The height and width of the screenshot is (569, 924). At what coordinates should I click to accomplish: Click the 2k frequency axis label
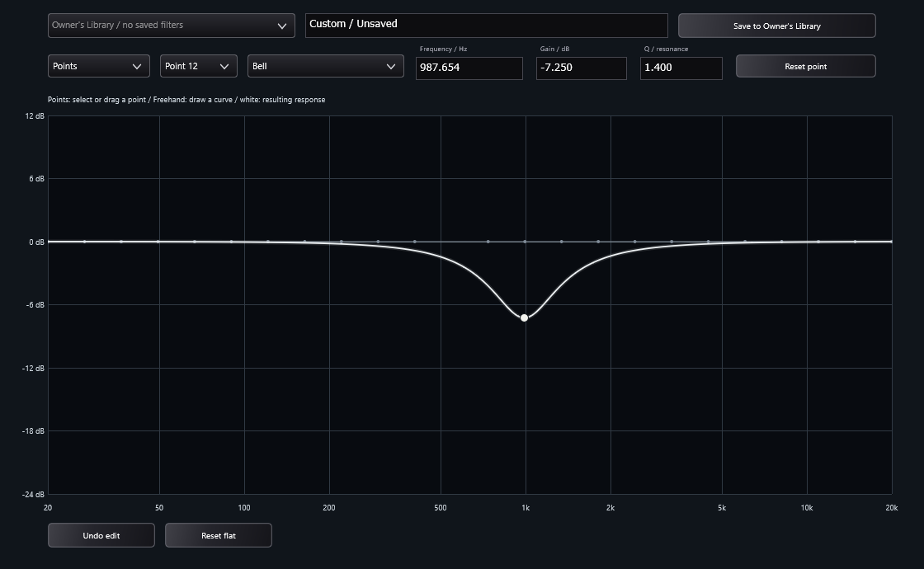[610, 508]
